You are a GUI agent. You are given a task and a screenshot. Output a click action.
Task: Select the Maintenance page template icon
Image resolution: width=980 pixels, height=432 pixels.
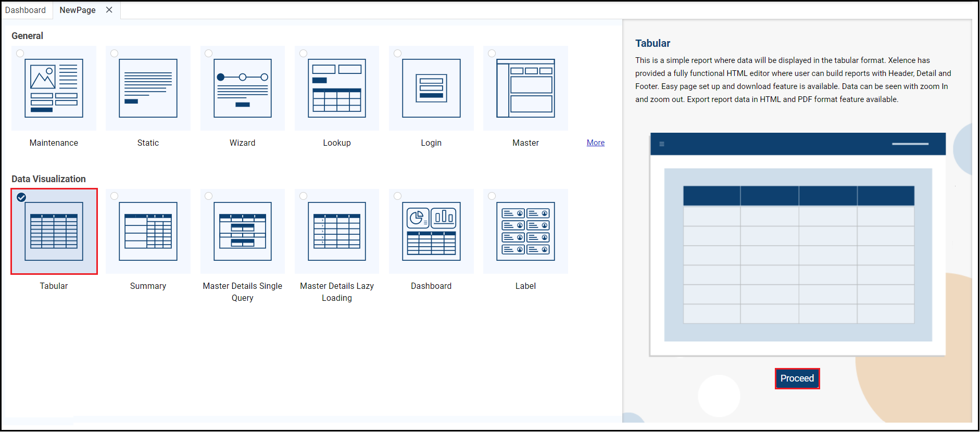point(54,88)
